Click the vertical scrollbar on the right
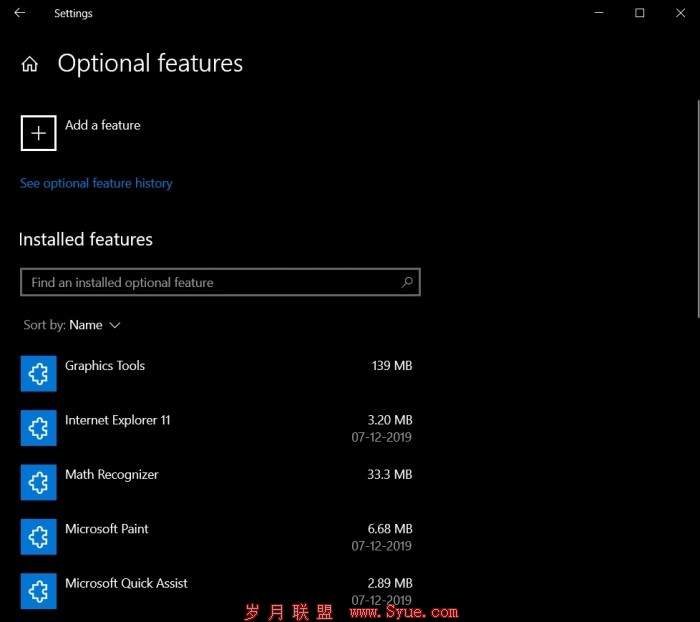The width and height of the screenshot is (700, 622). [698, 209]
